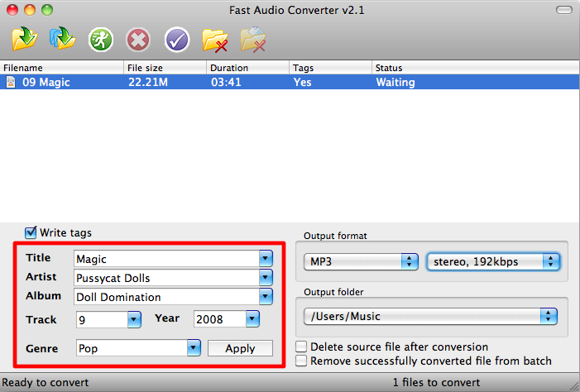Click the 22.21M file size cell
580x392 pixels.
tap(148, 82)
